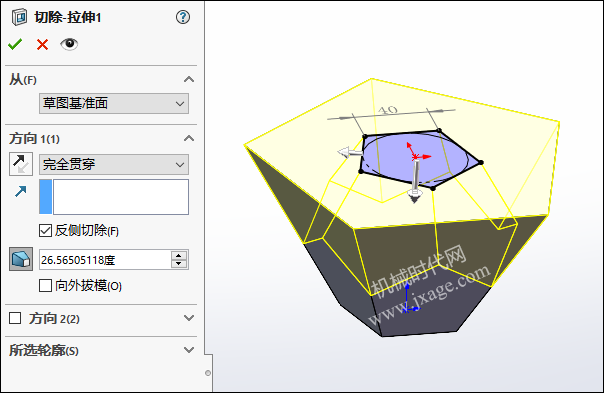This screenshot has height=393, width=604.
Task: Expand the 方向 2 section chevron
Action: click(x=189, y=318)
